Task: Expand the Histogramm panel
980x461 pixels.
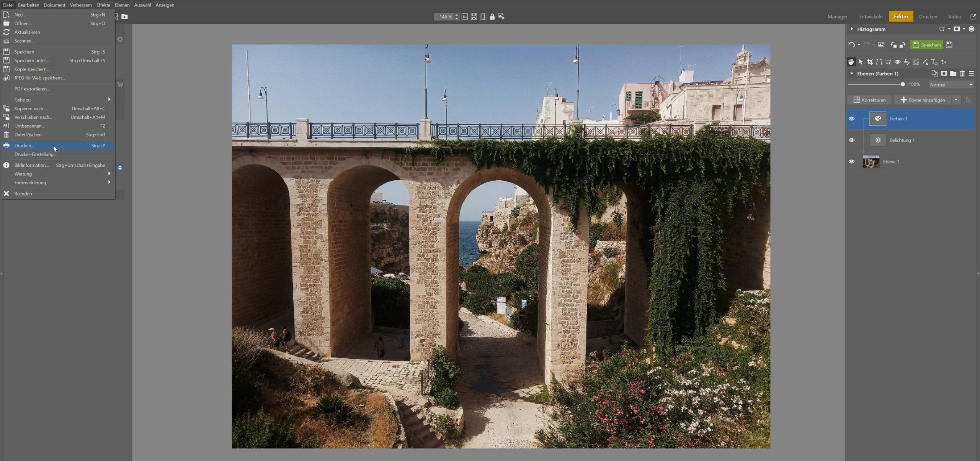Action: (x=852, y=29)
